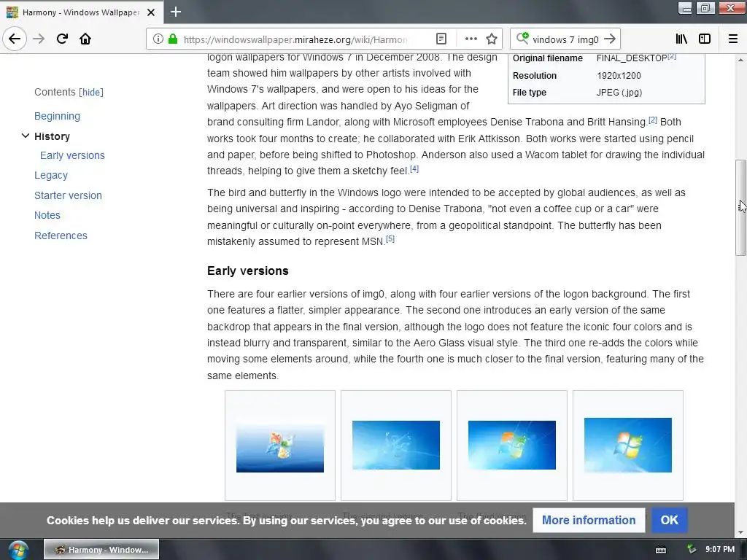Viewport: 747px width, 560px height.
Task: Hide the Contents list
Action: [91, 92]
